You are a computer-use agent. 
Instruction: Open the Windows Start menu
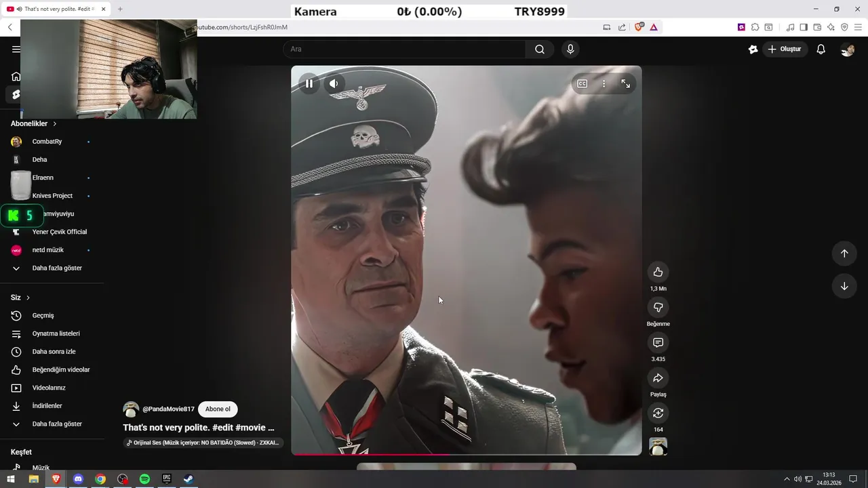click(x=11, y=479)
